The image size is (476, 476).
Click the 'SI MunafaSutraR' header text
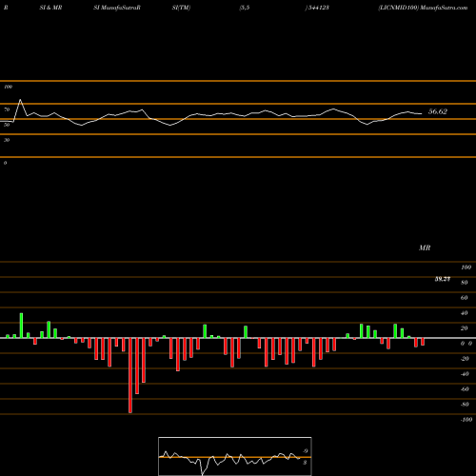click(x=117, y=8)
